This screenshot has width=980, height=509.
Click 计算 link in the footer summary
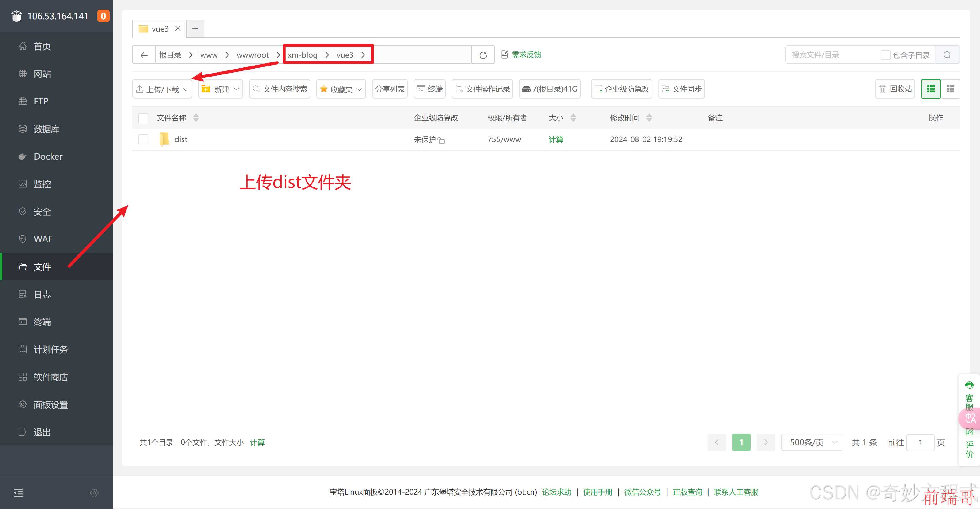click(x=257, y=443)
